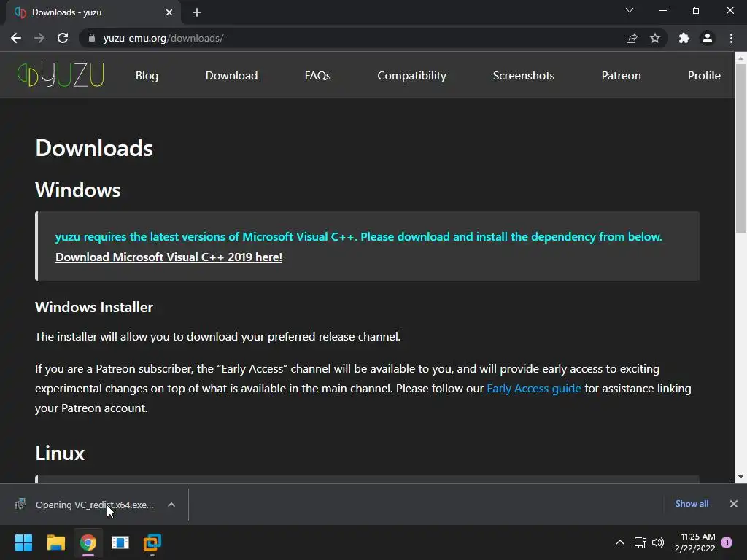Click the Linux section heading
This screenshot has width=747, height=560.
[x=60, y=453]
